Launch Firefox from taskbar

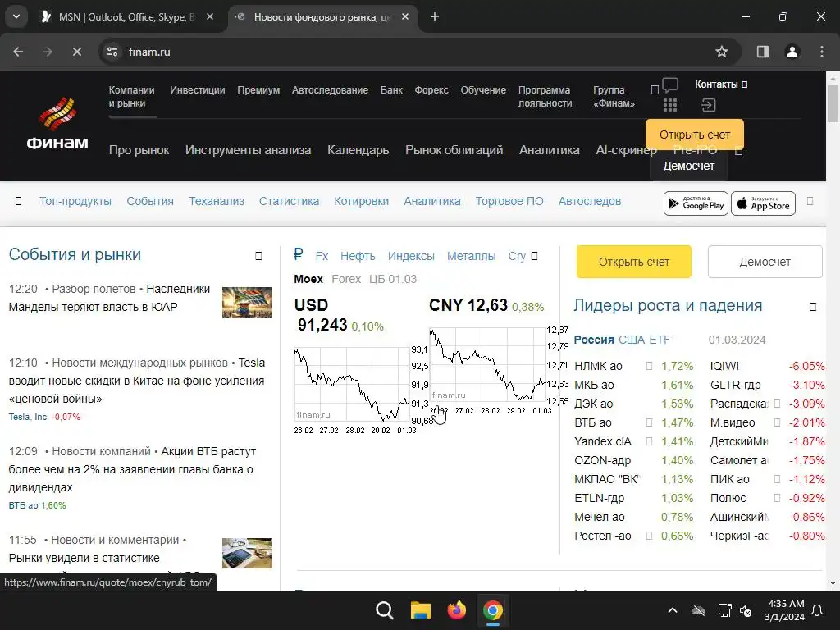coord(456,610)
